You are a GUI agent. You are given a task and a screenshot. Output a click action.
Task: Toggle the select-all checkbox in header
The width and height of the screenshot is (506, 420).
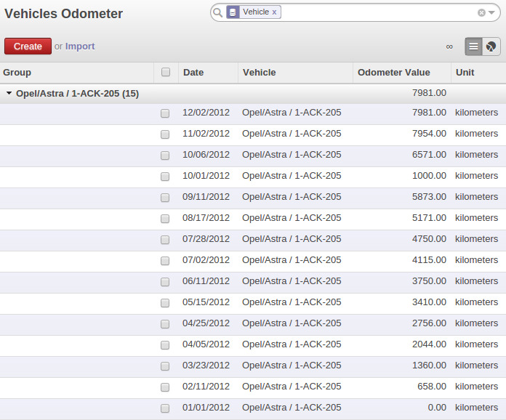point(166,73)
